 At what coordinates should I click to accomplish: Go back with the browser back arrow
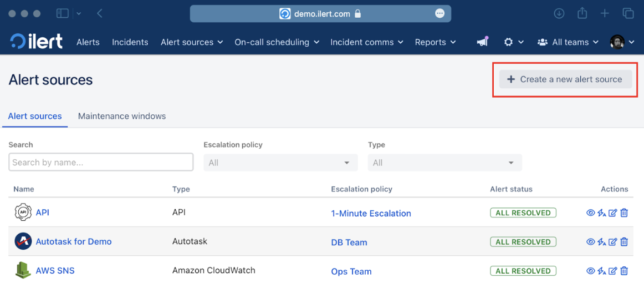100,13
